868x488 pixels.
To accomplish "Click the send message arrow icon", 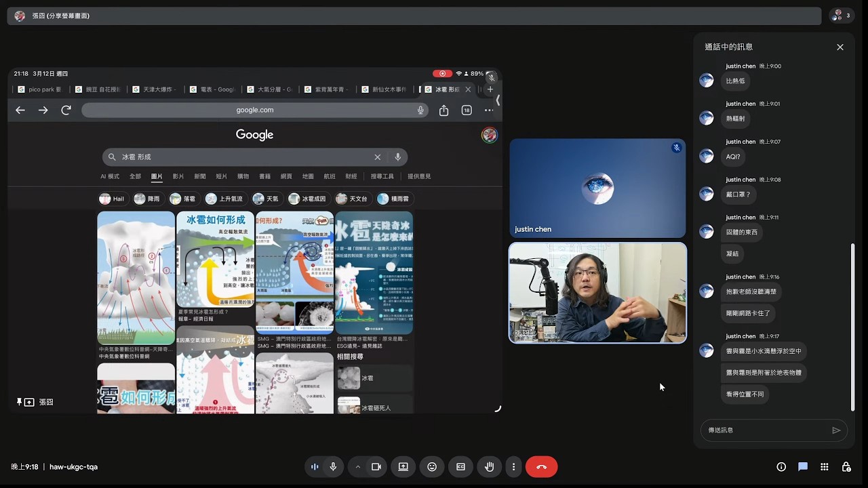I will tap(836, 430).
